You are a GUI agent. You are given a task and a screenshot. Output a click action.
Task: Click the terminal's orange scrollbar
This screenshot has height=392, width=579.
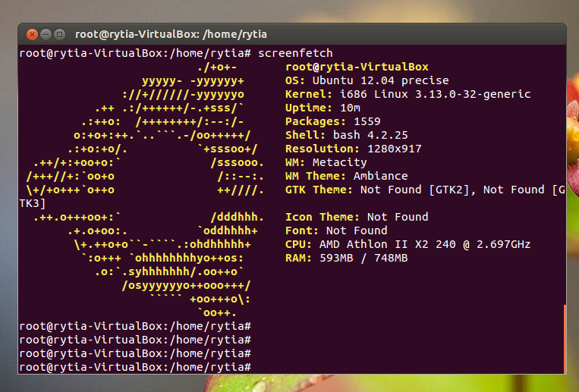click(x=565, y=339)
